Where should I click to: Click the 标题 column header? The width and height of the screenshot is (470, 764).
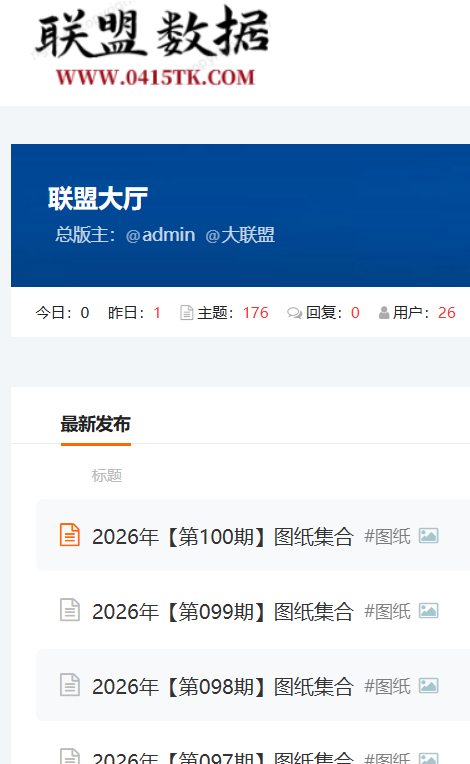[x=107, y=476]
